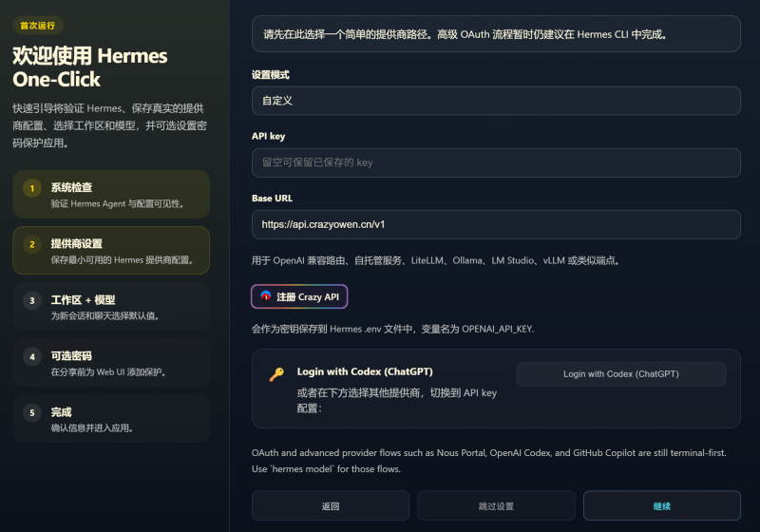760x532 pixels.
Task: Click the Crazy API cloud logo icon
Action: (266, 296)
